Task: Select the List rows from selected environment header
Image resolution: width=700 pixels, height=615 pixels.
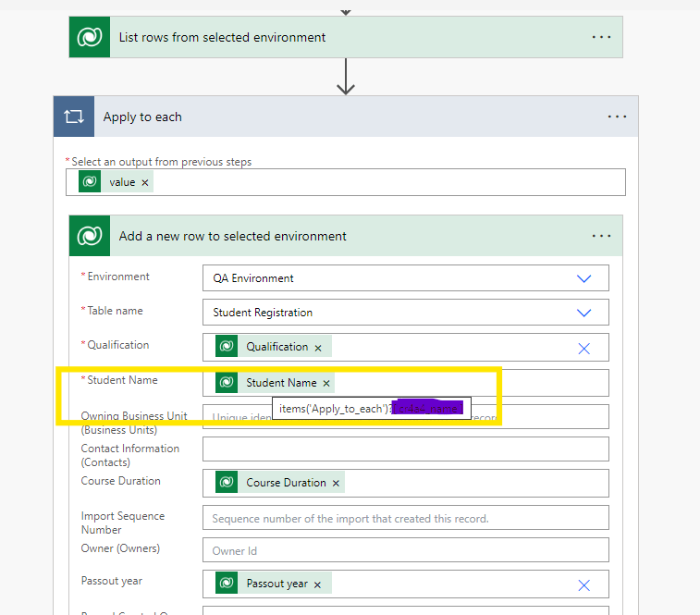Action: tap(222, 37)
